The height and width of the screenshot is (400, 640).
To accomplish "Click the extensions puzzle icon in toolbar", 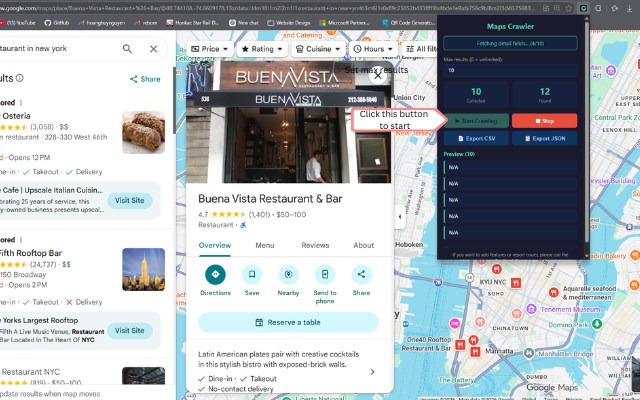I will (x=598, y=8).
